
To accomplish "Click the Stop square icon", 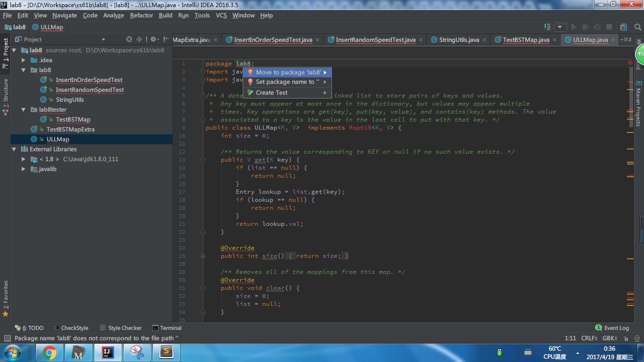I will click(x=609, y=27).
